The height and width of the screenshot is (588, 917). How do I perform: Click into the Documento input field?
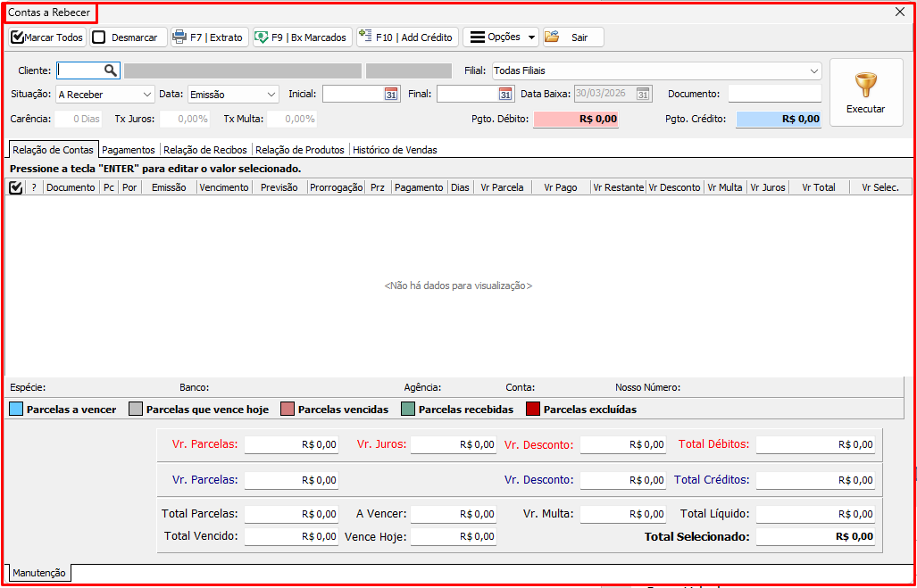[774, 94]
